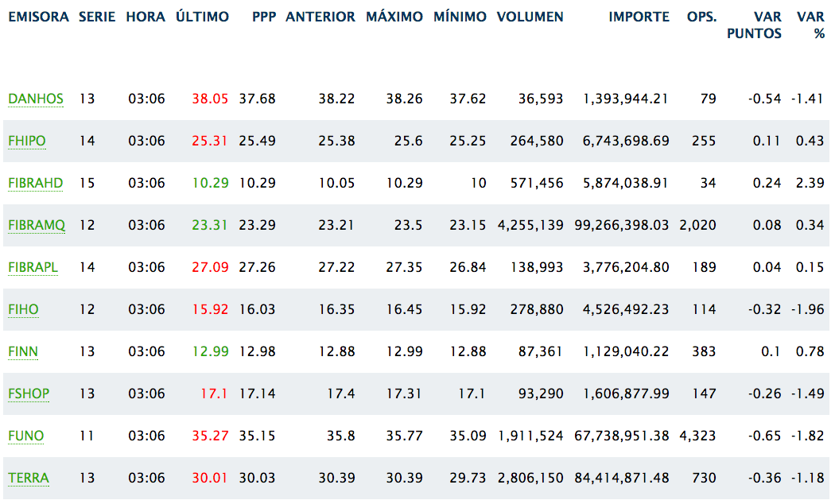Click the MÍNIMO column header

tap(460, 17)
